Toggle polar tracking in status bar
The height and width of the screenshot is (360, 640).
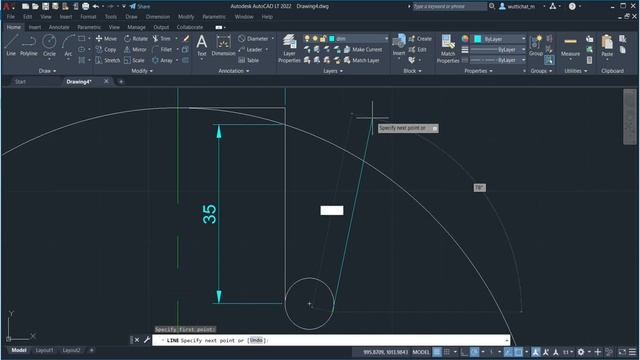(x=474, y=352)
